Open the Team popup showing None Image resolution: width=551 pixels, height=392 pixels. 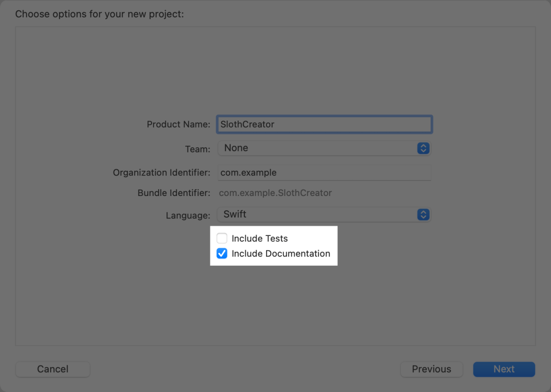pyautogui.click(x=317, y=148)
